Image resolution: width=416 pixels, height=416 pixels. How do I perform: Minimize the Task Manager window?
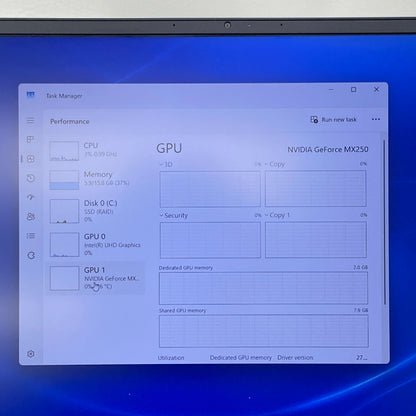(331, 89)
